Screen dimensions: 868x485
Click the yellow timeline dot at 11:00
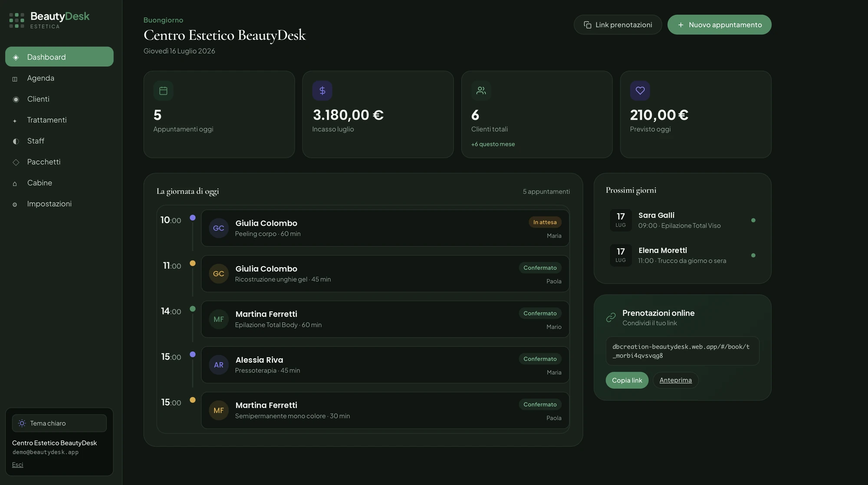pyautogui.click(x=193, y=263)
